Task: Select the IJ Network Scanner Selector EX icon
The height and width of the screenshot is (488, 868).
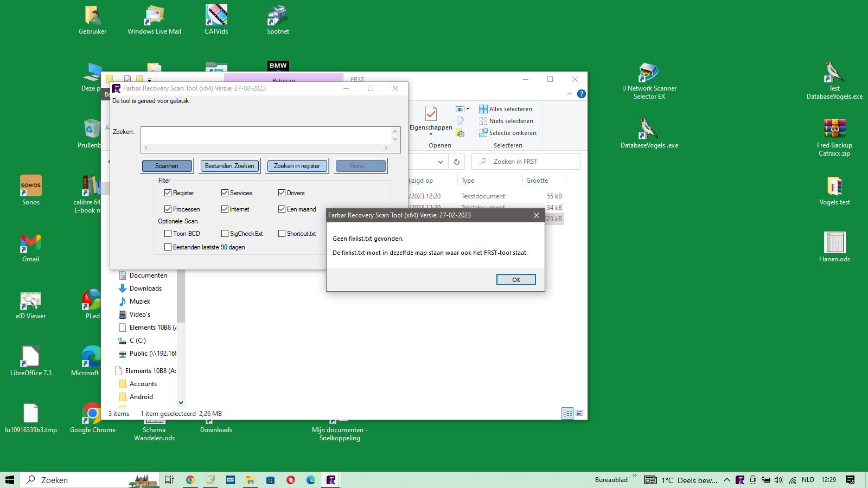Action: point(649,81)
